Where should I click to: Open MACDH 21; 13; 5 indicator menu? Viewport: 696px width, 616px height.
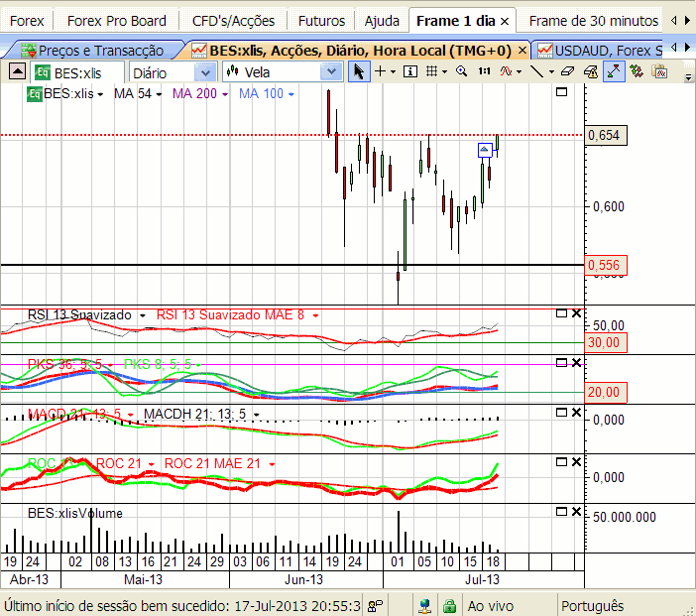(257, 415)
